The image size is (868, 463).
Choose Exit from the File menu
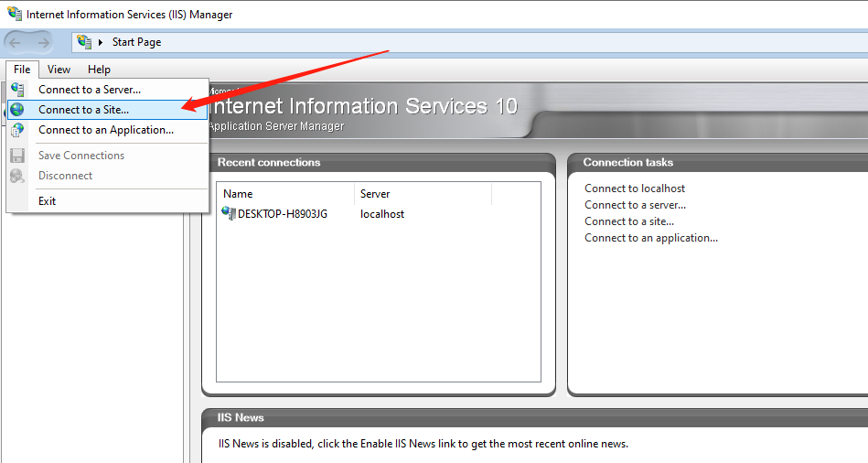tap(48, 200)
